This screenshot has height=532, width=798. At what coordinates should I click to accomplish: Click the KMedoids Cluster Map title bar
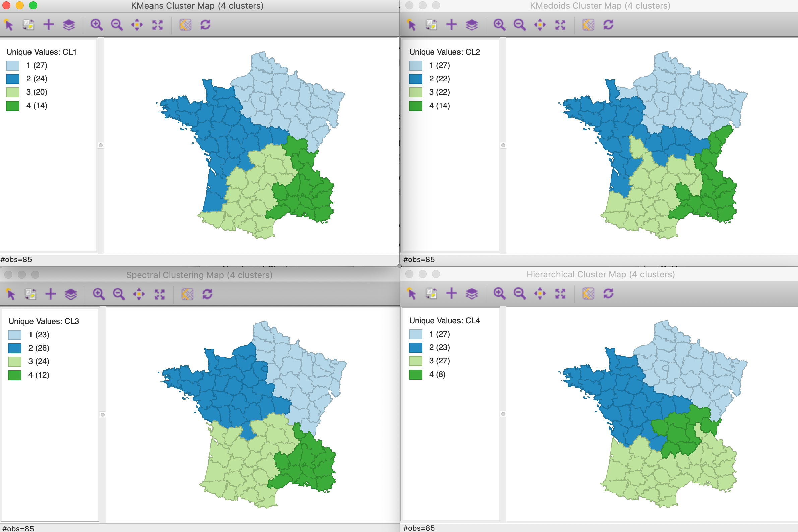point(600,6)
